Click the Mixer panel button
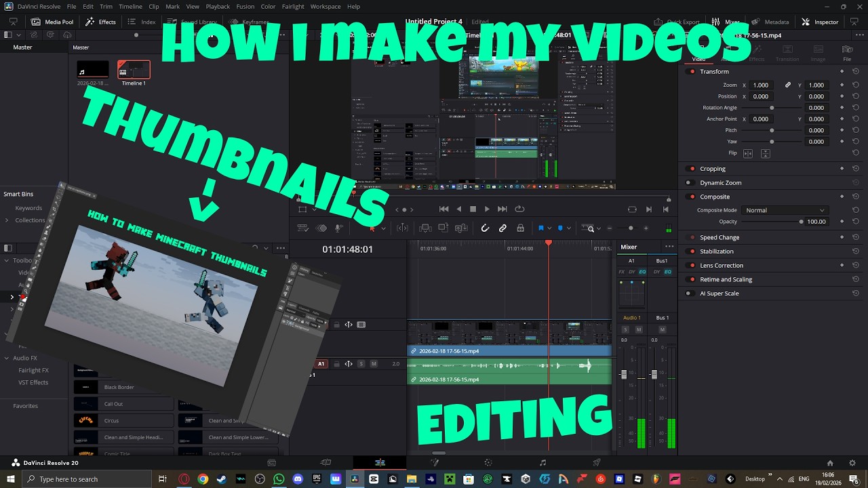Screen dimensions: 868x488 click(726, 22)
